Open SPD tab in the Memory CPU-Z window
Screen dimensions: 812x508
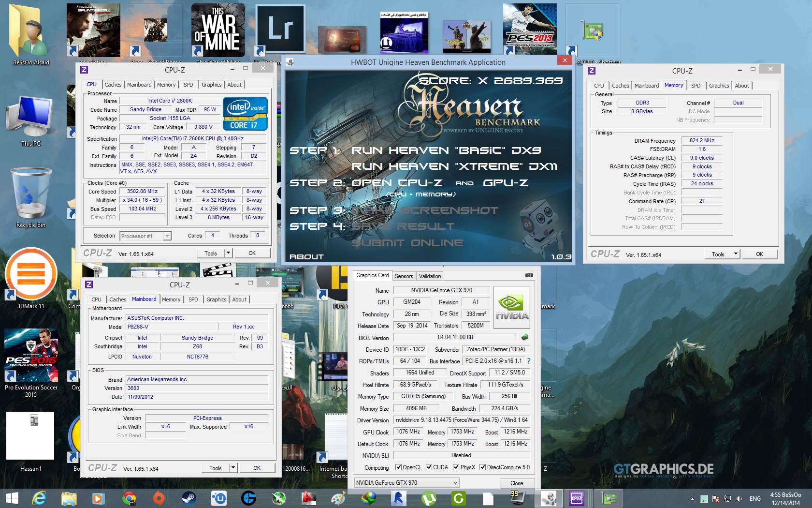point(696,86)
